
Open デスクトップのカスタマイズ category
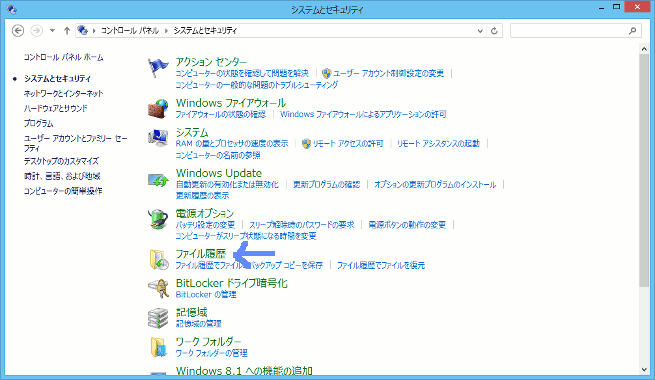[x=61, y=161]
